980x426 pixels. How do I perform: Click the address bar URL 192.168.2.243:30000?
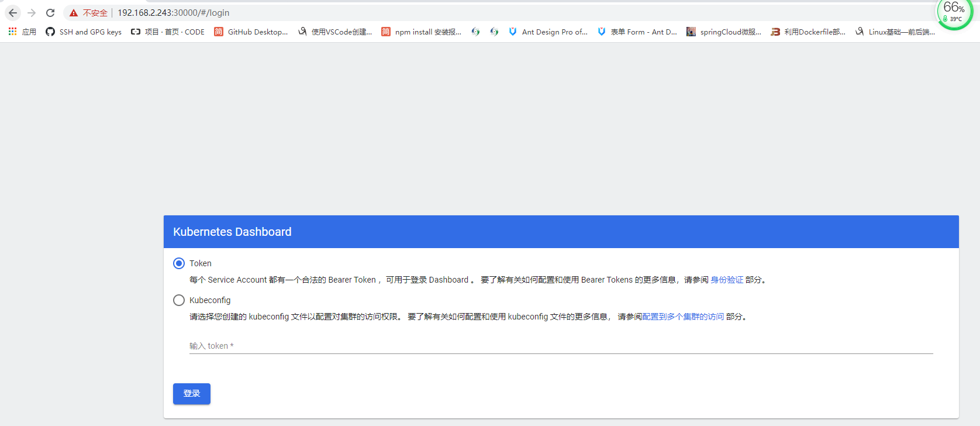click(173, 13)
